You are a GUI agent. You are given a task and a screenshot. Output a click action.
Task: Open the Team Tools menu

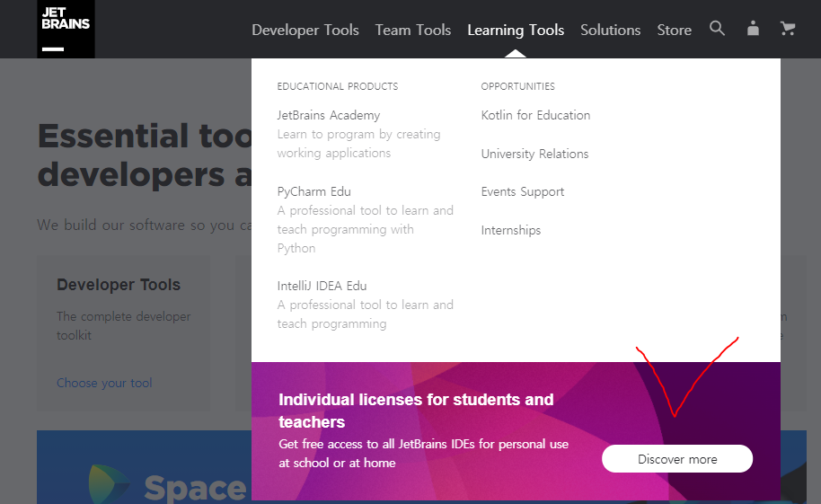pos(412,30)
